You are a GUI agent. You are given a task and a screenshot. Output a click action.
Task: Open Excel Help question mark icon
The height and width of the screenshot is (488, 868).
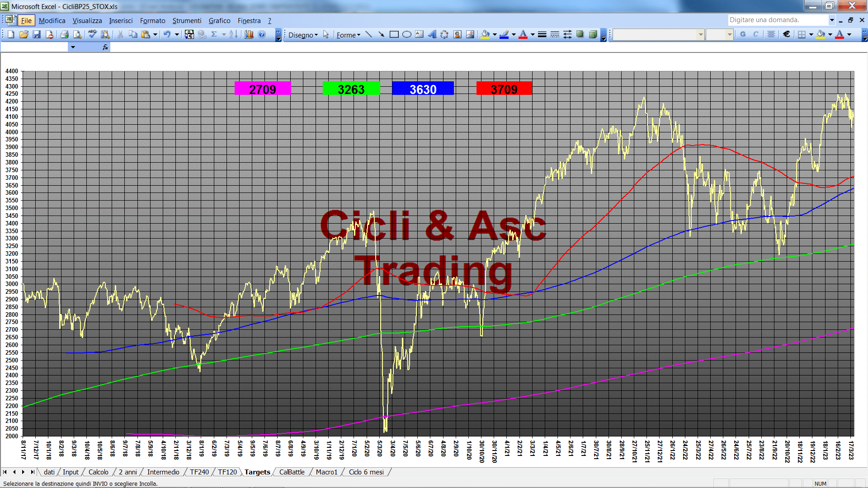tap(262, 34)
